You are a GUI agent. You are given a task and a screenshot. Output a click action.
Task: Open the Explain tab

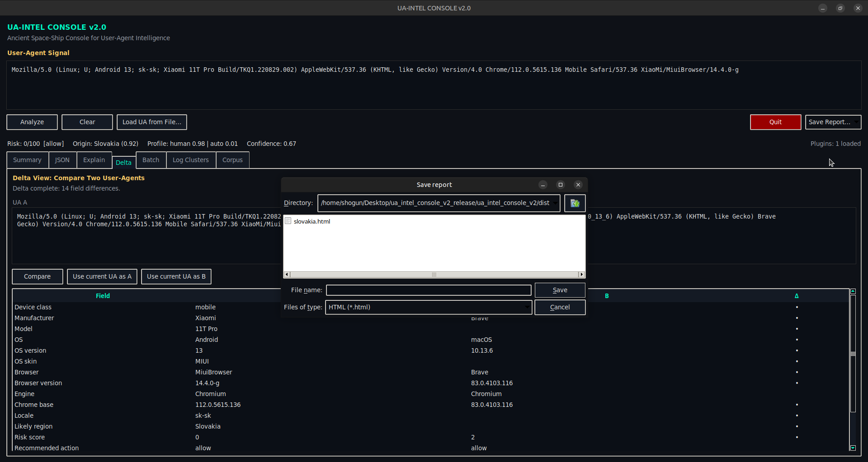[94, 160]
